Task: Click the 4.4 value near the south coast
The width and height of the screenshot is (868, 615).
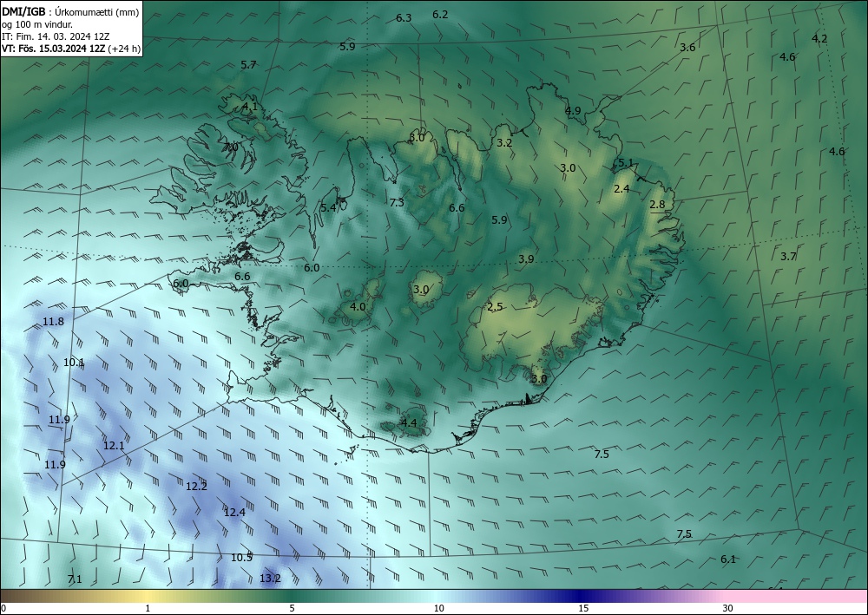Action: click(409, 423)
